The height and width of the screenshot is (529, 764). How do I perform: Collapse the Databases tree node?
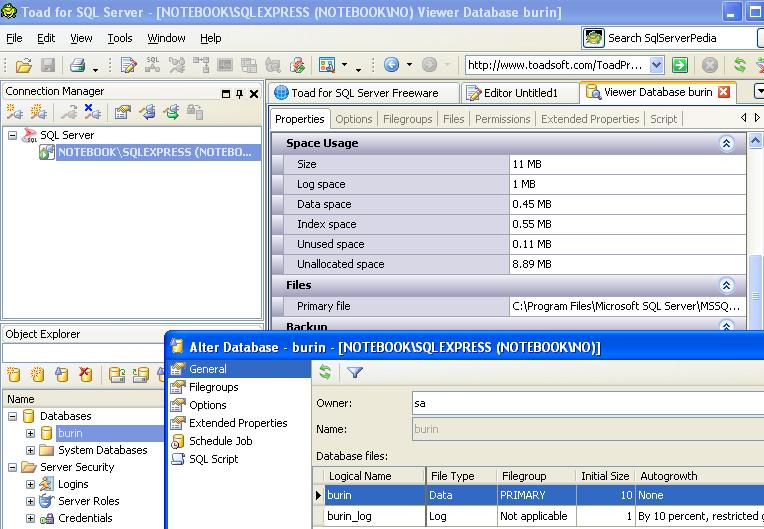(13, 416)
